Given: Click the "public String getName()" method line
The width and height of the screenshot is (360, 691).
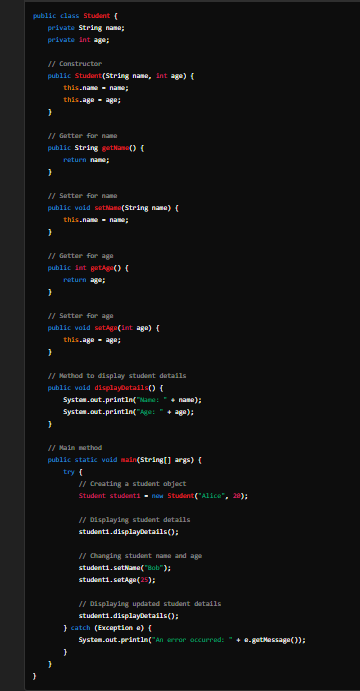Looking at the screenshot, I should click(x=96, y=148).
